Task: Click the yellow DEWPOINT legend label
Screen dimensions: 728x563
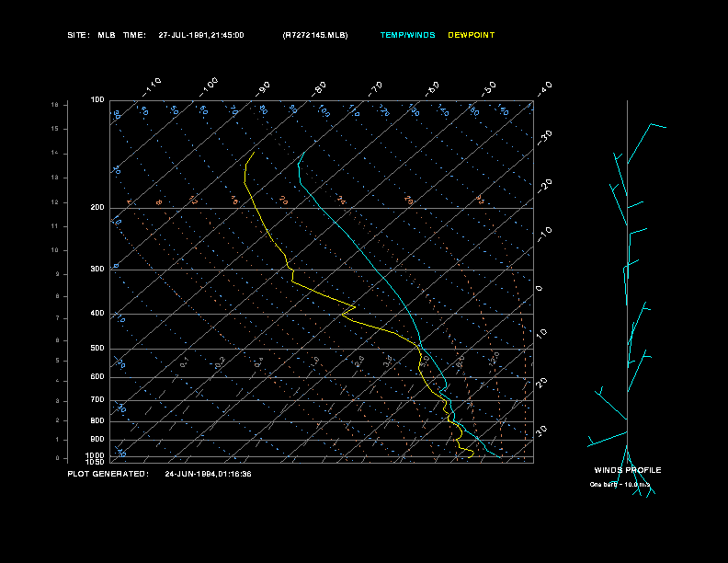Action: 472,35
